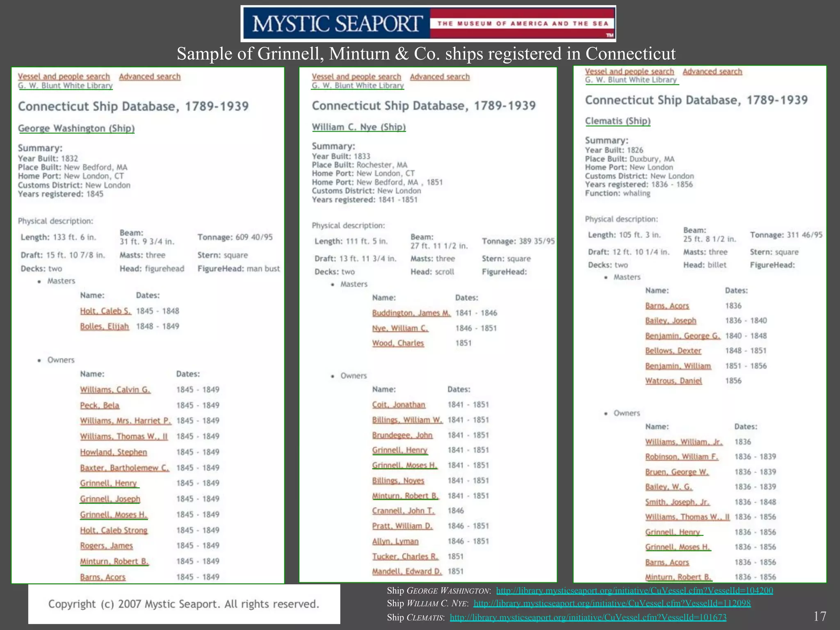Open owner 'Tucker, Charles R.' link

click(405, 557)
